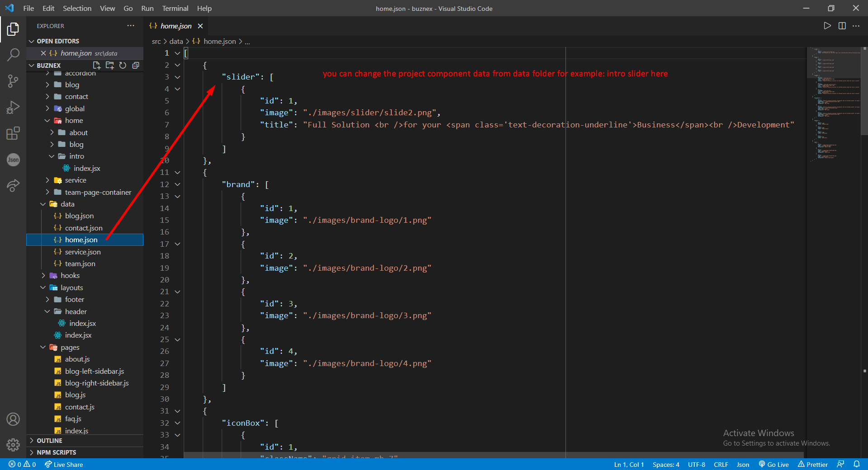Click Ln 1, Col 1 cursor position
This screenshot has width=868, height=470.
coord(629,465)
